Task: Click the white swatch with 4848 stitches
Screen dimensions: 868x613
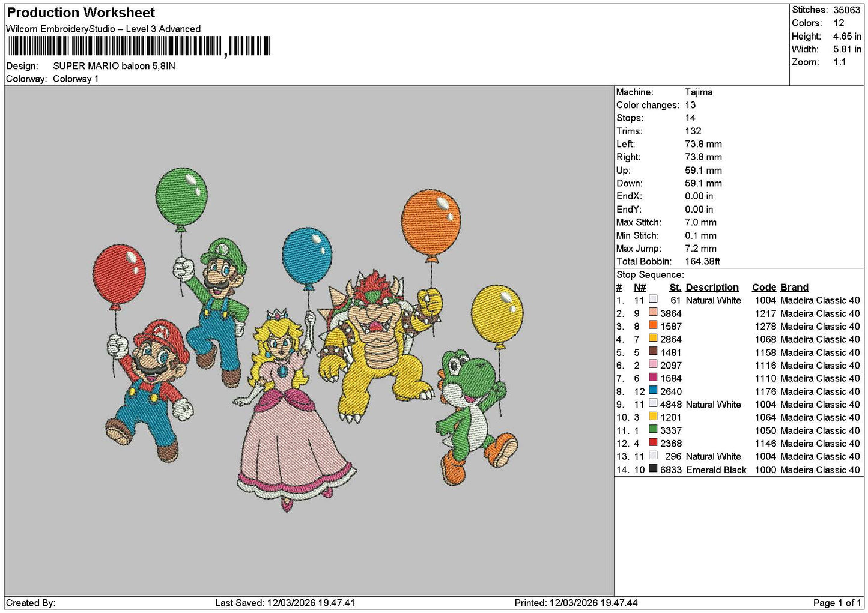Action: 653,403
